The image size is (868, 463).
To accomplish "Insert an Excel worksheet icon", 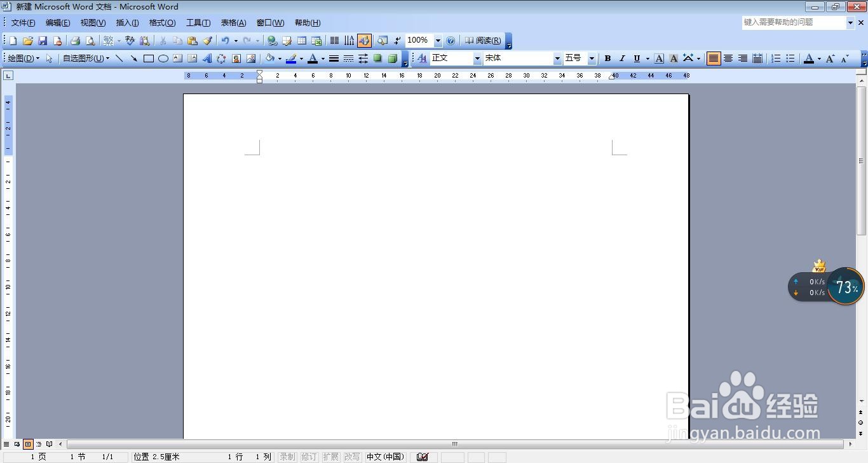I will 316,41.
